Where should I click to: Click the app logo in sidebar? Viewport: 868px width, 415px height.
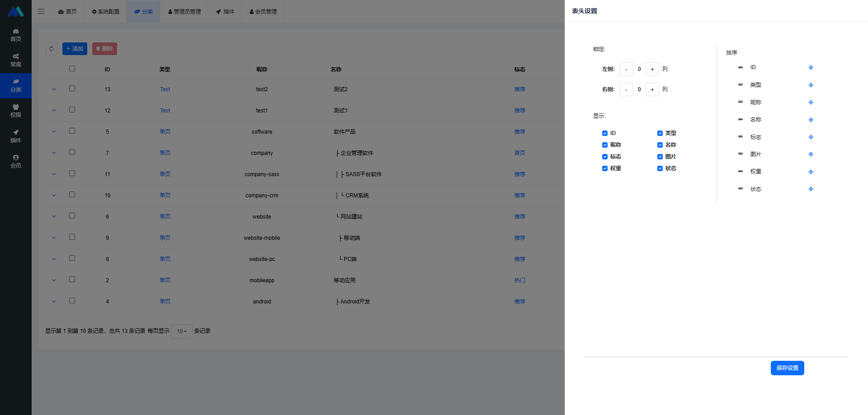pos(16,11)
